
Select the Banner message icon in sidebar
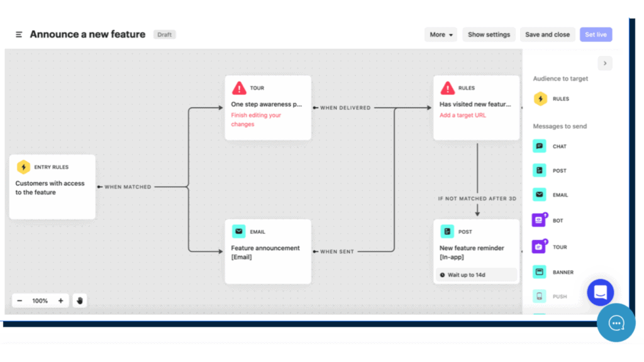pyautogui.click(x=540, y=272)
